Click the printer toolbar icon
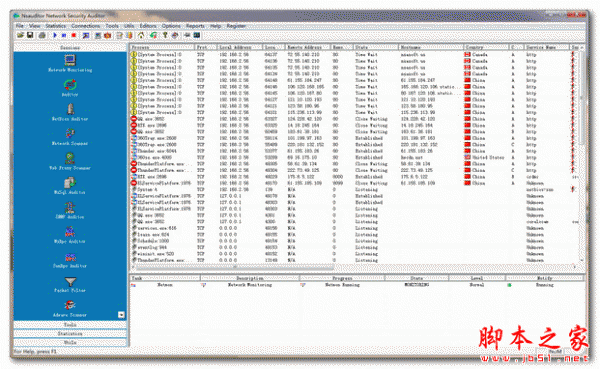600x369 pixels. point(42,35)
